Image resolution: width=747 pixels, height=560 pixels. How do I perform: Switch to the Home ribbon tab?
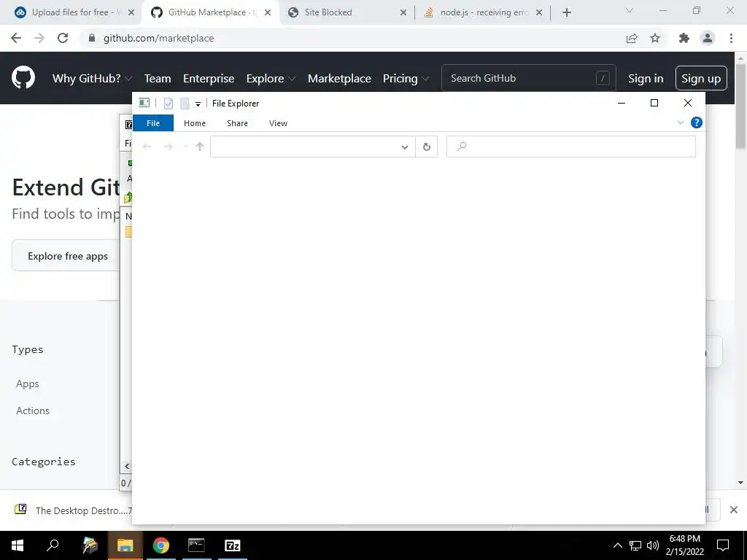tap(194, 123)
